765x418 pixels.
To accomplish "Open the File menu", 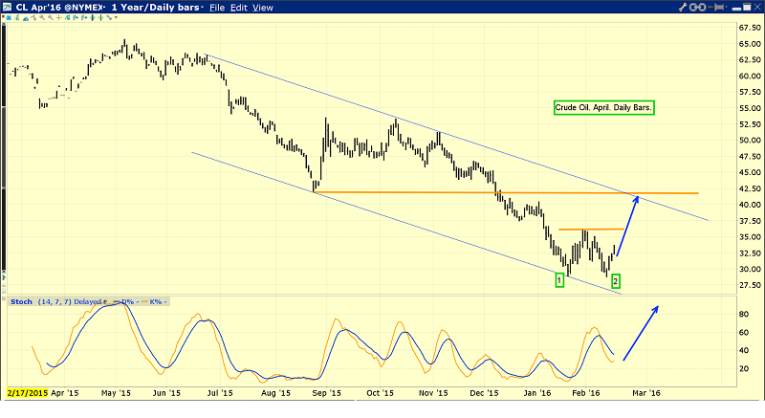I will coord(216,7).
